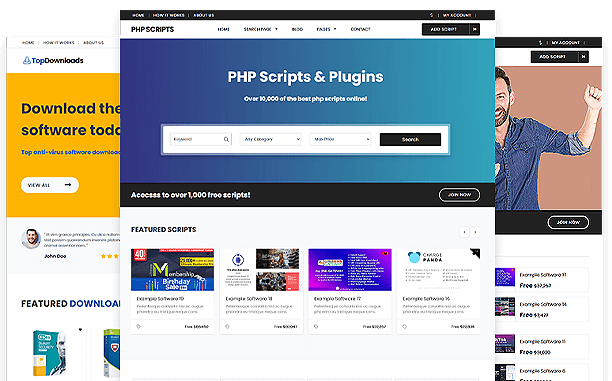Expand the PAGES menu dropdown

pos(326,29)
